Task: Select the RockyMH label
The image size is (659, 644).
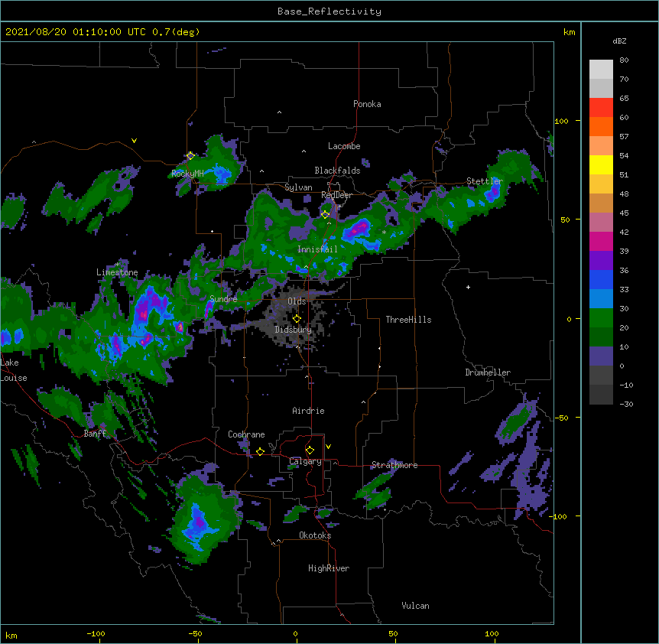Action: pos(187,174)
